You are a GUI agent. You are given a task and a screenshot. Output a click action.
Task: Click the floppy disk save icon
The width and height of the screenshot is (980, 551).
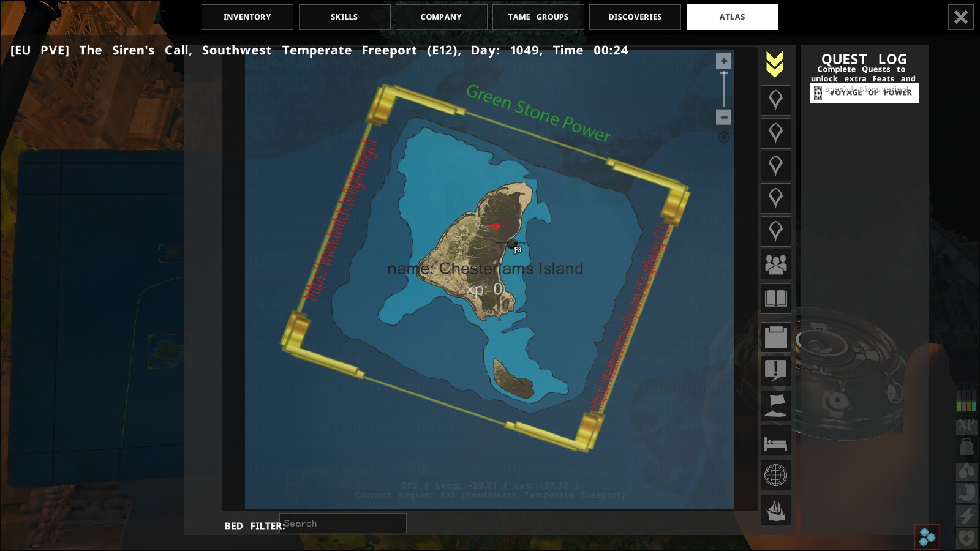pos(776,337)
